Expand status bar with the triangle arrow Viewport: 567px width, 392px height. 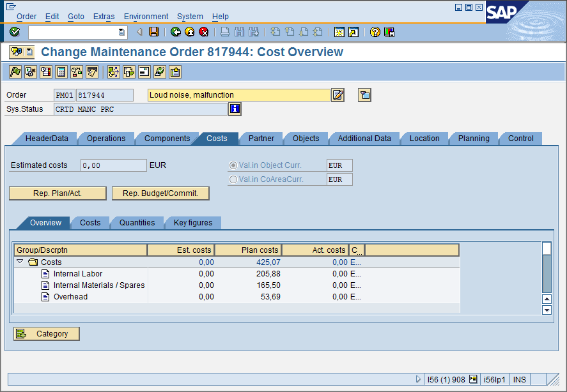tap(418, 379)
